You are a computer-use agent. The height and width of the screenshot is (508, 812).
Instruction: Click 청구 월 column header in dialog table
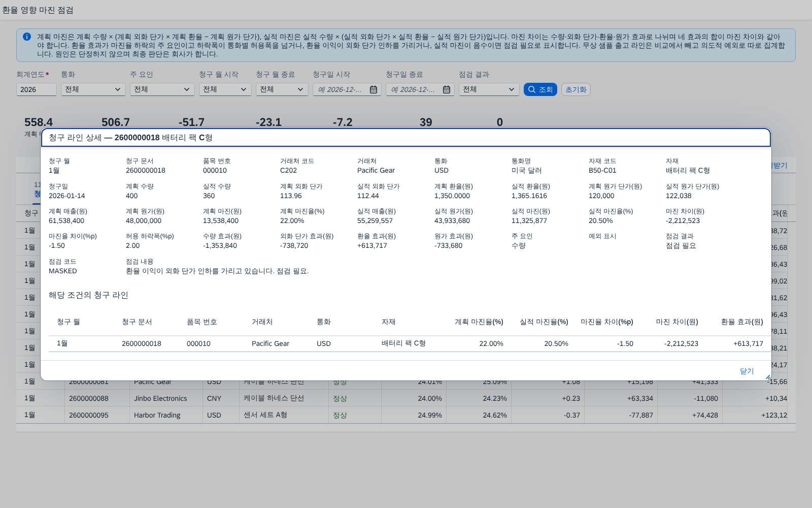(x=68, y=322)
